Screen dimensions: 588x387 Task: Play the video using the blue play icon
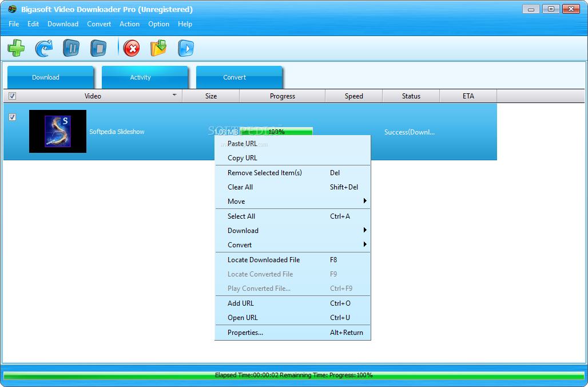tap(185, 48)
